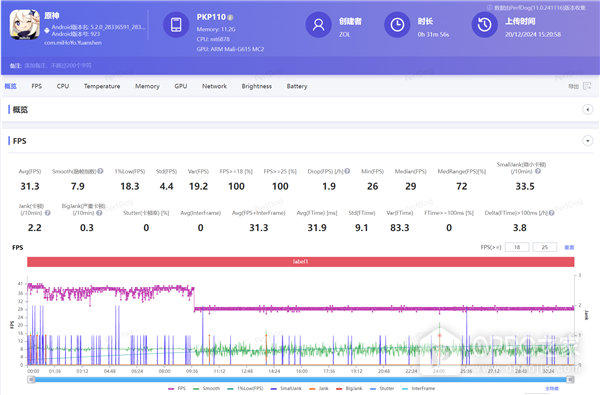Open the Temperature tab
Image resolution: width=600 pixels, height=395 pixels.
click(102, 86)
